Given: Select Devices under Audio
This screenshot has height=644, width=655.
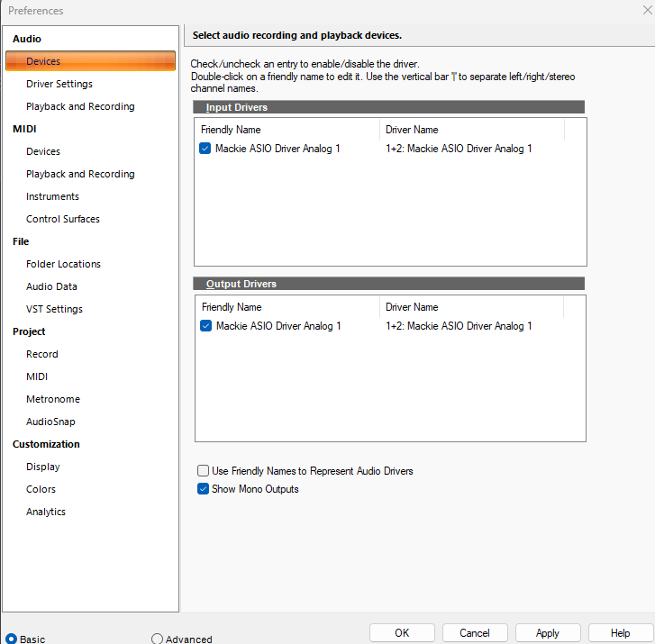Looking at the screenshot, I should click(x=90, y=61).
